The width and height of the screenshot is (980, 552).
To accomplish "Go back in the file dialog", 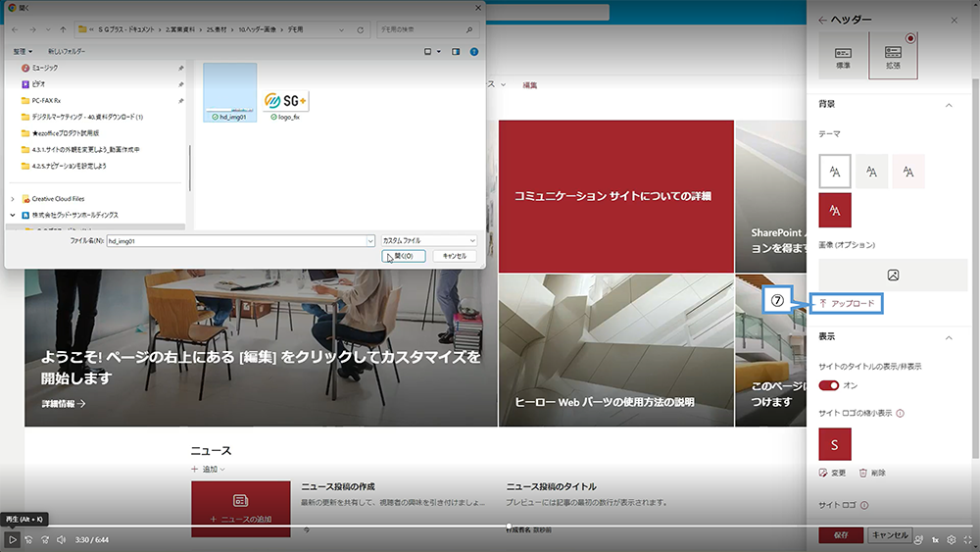I will coord(15,29).
